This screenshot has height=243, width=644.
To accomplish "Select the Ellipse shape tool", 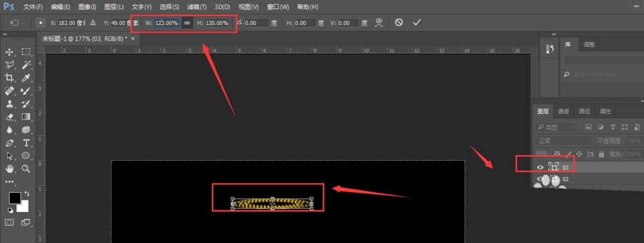I will coord(26,156).
